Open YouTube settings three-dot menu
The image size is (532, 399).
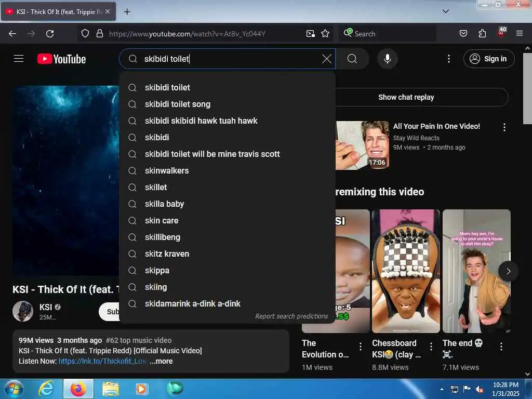click(448, 59)
